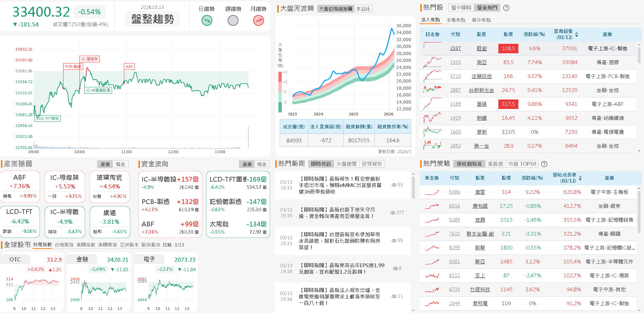Open the help icon beside 熱門股
This screenshot has width=644, height=313.
[x=506, y=8]
